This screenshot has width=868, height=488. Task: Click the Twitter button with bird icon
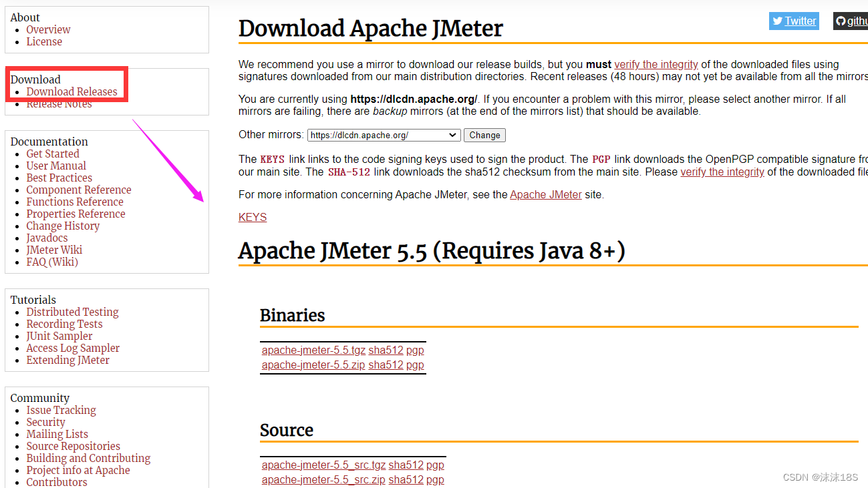click(x=794, y=21)
